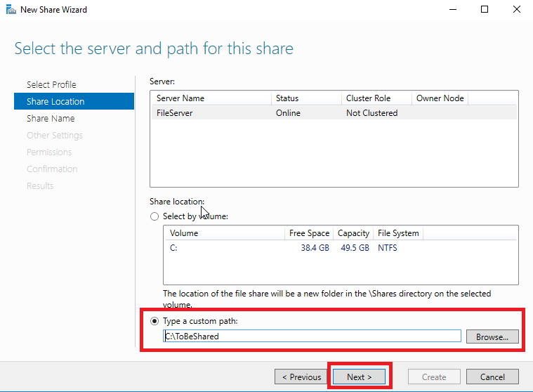The image size is (533, 392).
Task: Select the C: volume row
Action: coord(341,248)
